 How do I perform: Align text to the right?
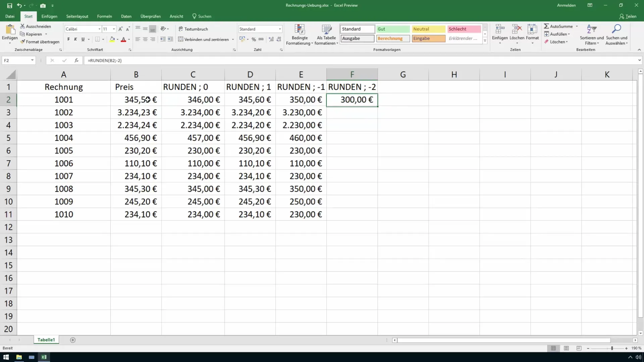(153, 39)
